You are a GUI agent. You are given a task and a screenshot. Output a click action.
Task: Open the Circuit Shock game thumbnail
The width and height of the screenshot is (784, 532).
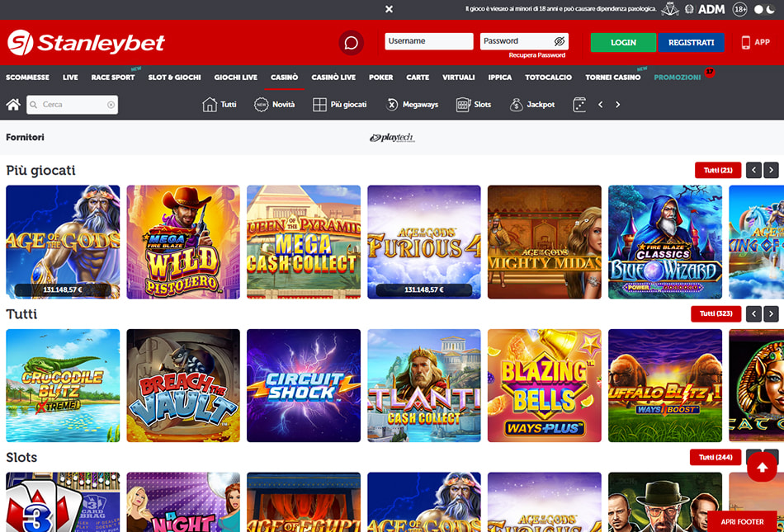tap(304, 386)
